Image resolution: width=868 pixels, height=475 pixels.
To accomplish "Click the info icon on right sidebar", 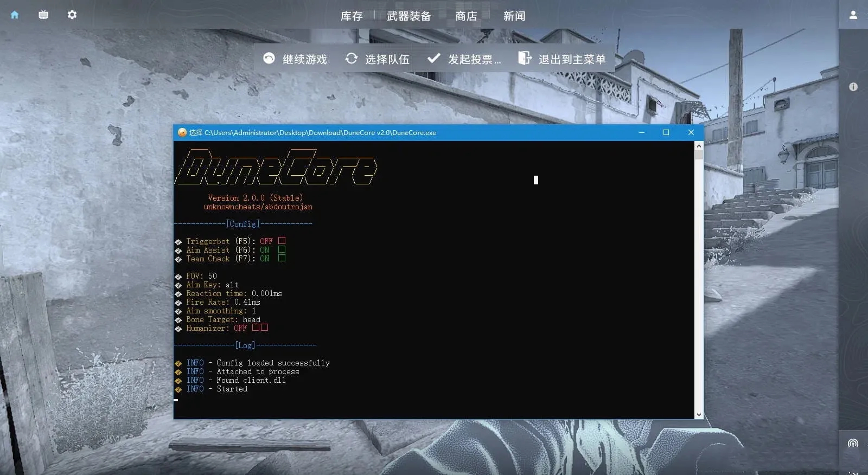I will click(853, 87).
